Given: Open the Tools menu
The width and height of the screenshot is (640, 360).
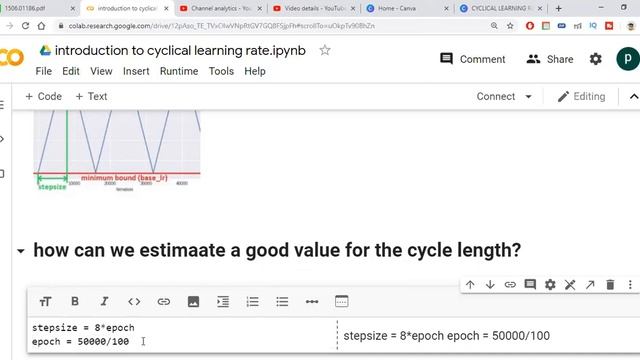Looking at the screenshot, I should 221,71.
